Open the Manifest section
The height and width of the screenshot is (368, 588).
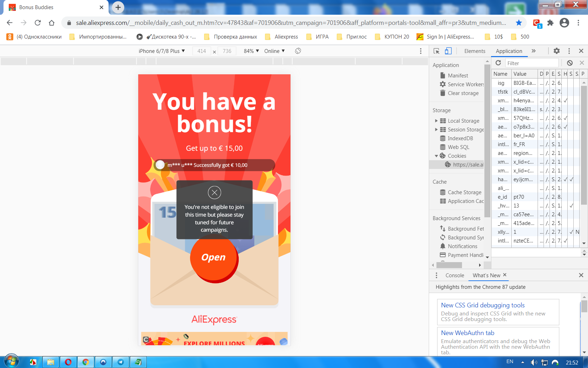coord(458,76)
